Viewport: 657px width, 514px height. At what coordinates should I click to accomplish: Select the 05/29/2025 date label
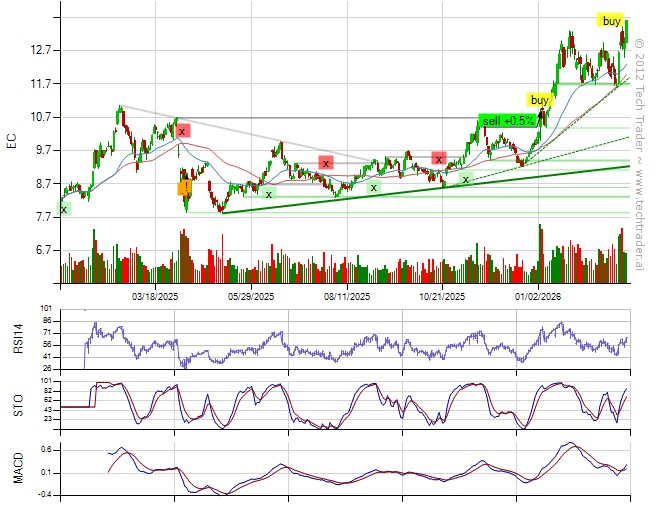tap(251, 297)
